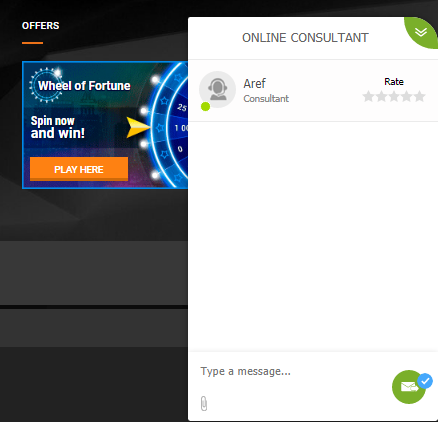The image size is (438, 422).
Task: Click the consultant headset avatar icon
Action: (x=217, y=89)
